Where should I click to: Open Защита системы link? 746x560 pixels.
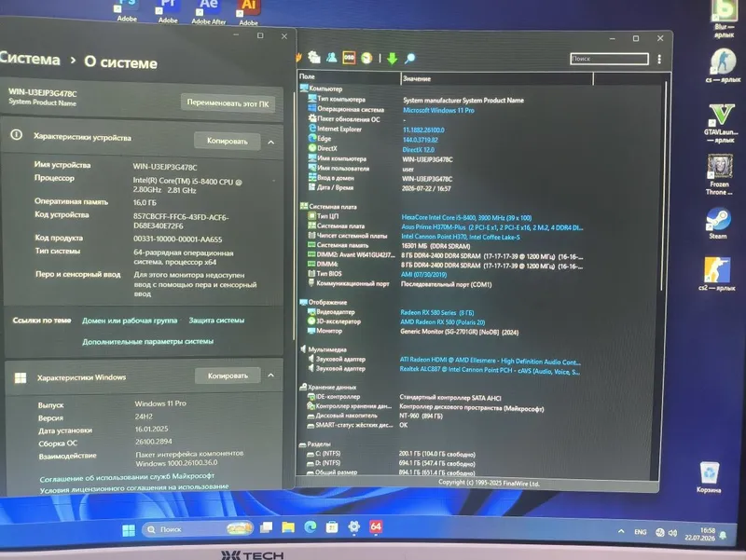coord(216,321)
